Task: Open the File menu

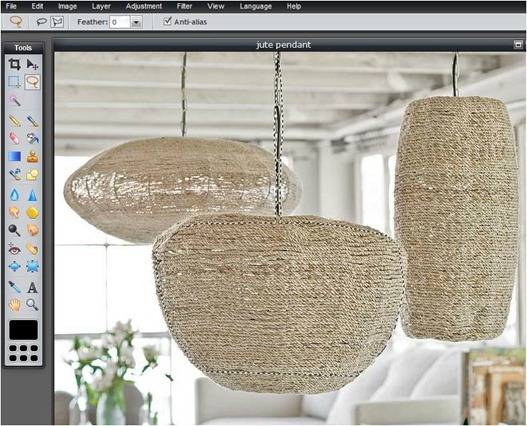Action: [11, 6]
